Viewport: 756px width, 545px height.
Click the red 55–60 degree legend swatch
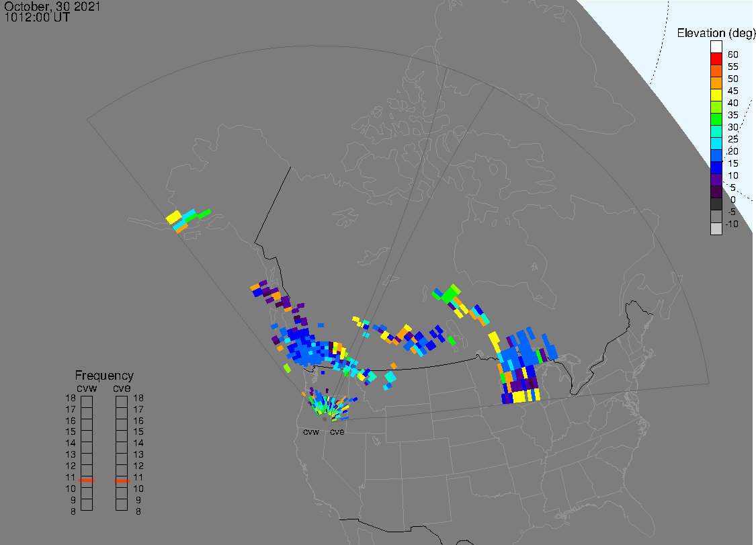tap(716, 59)
